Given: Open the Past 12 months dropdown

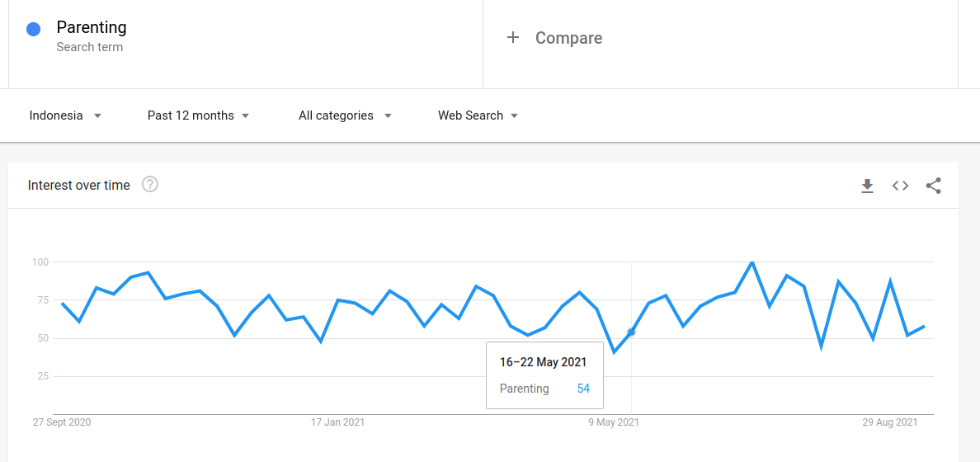Looking at the screenshot, I should point(198,115).
